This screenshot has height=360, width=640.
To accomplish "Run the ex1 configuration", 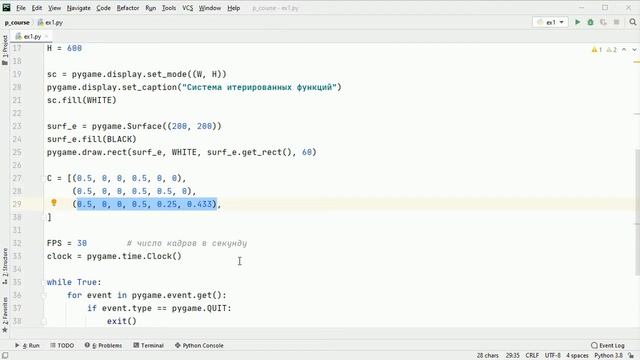I will coord(578,22).
